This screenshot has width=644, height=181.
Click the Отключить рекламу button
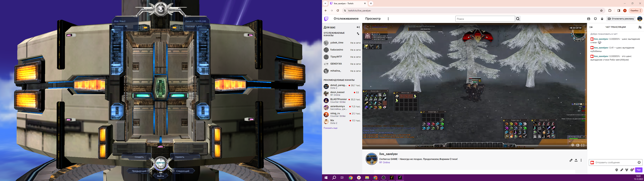click(621, 19)
